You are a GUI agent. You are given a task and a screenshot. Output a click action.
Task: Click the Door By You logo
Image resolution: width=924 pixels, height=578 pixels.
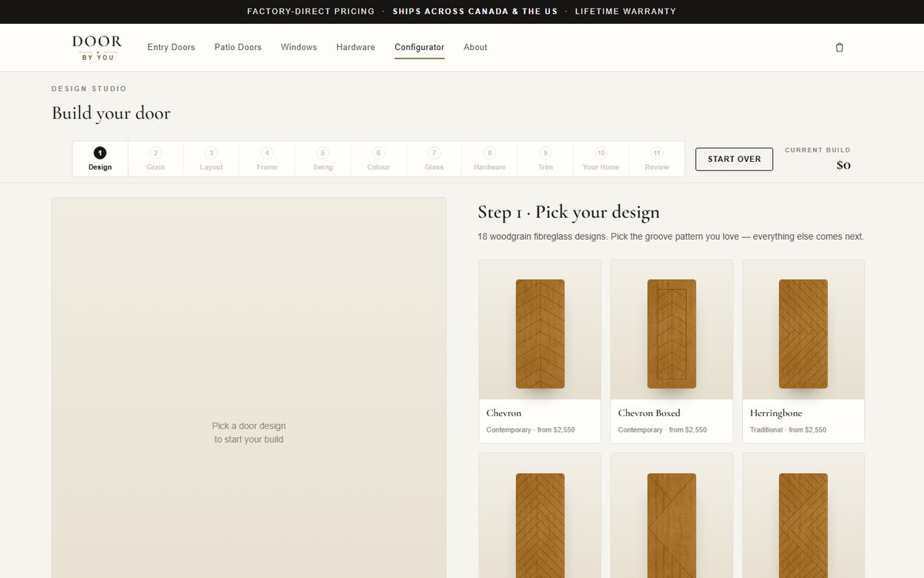(x=97, y=47)
